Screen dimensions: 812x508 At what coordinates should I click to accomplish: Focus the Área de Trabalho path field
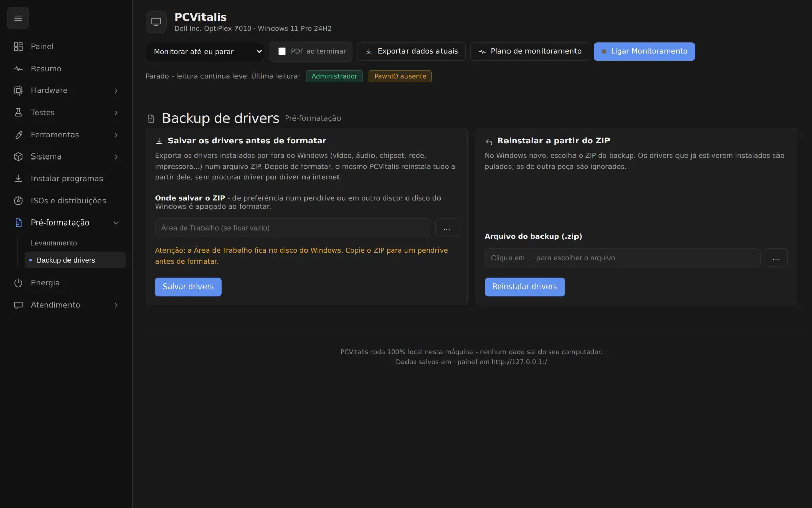[x=293, y=228]
